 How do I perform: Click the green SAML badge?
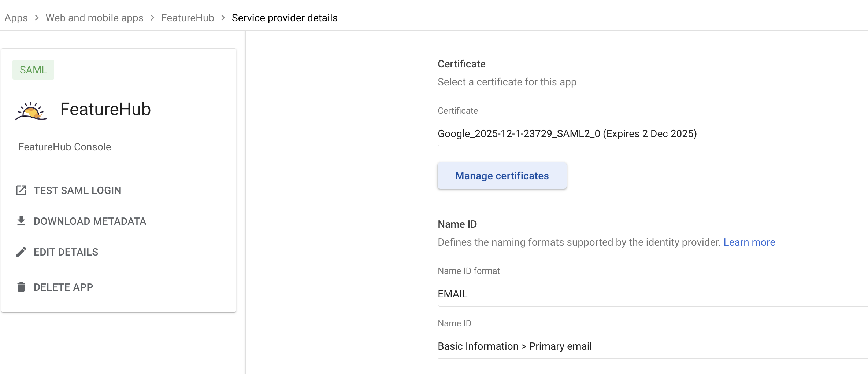pyautogui.click(x=33, y=69)
